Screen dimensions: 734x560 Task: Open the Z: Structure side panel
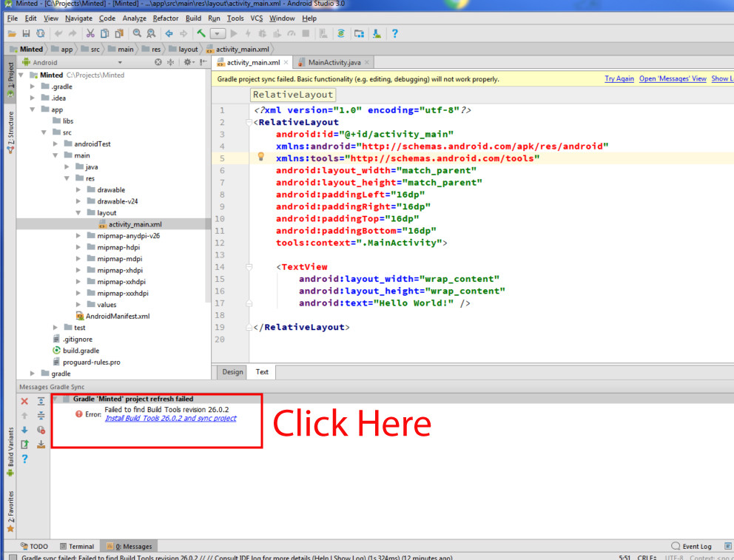click(x=10, y=132)
